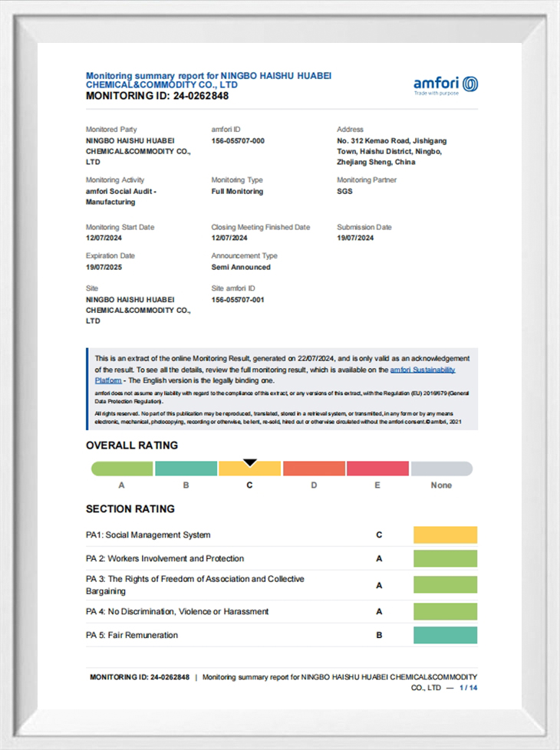The image size is (560, 750).
Task: Click the teal swatch for PA 5 Fair Remuneration
Action: pos(445,635)
